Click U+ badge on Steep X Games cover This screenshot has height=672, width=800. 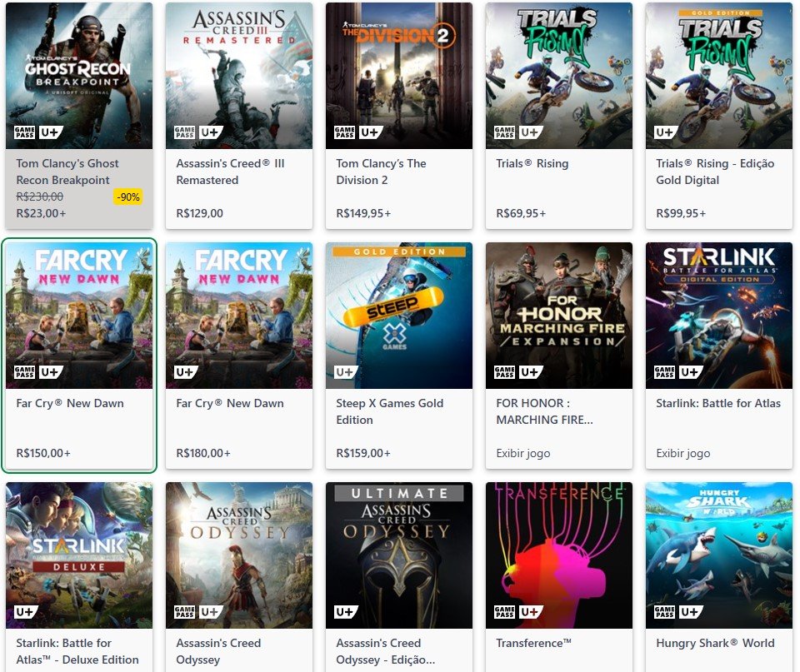pos(347,372)
